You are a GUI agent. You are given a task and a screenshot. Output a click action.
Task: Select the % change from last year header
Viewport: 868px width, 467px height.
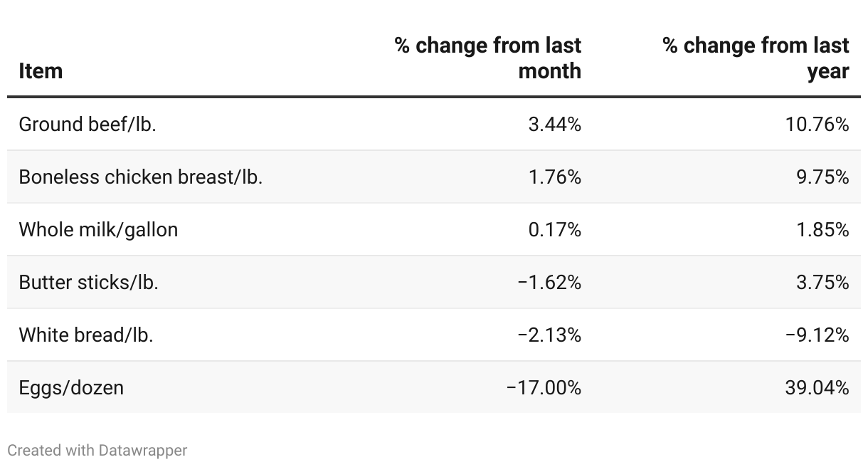[x=756, y=58]
